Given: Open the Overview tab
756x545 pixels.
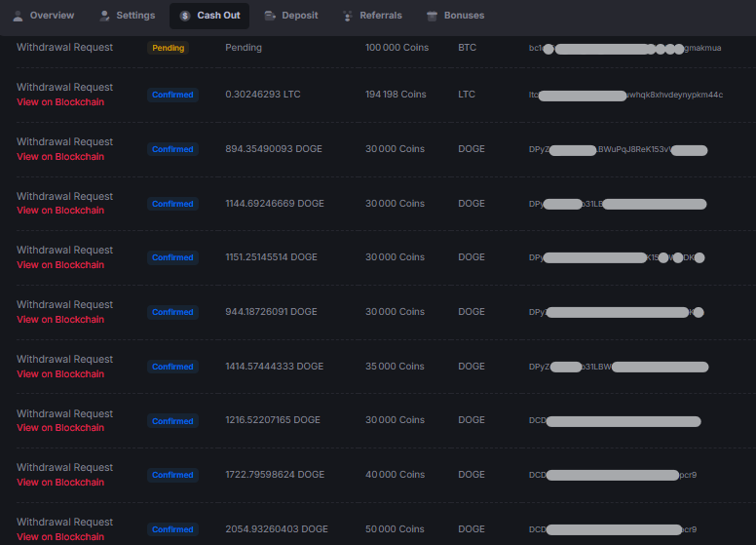Looking at the screenshot, I should 44,16.
